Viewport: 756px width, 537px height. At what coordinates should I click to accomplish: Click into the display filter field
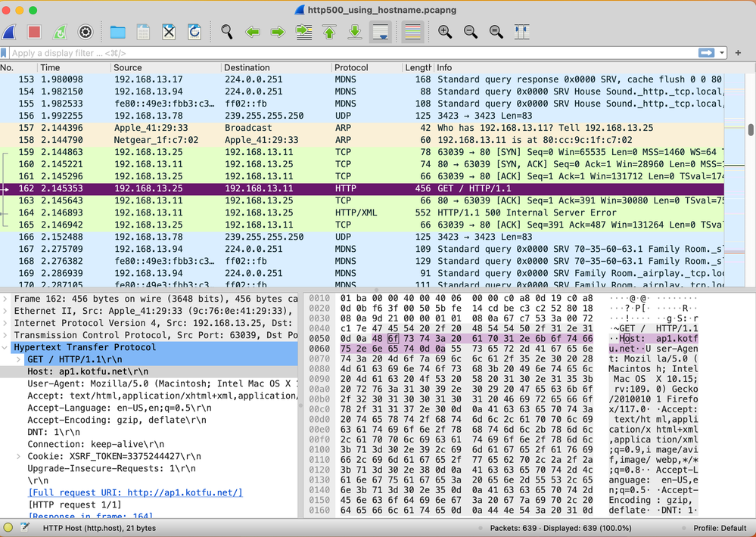tap(352, 53)
